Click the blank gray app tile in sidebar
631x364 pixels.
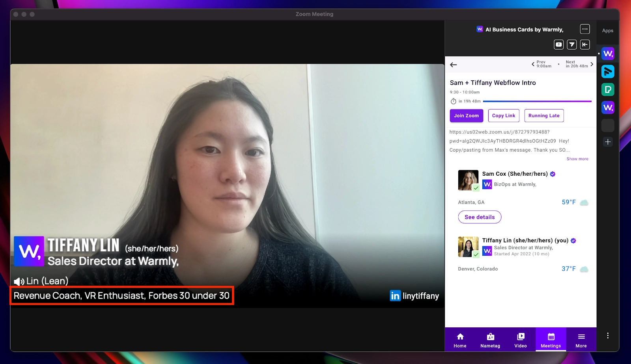(x=608, y=125)
